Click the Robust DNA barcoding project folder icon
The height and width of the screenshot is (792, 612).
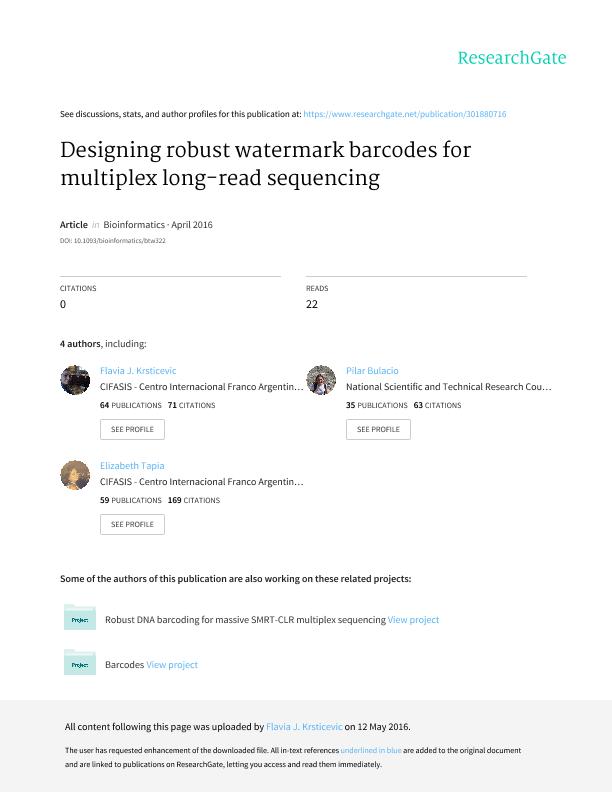tap(80, 618)
